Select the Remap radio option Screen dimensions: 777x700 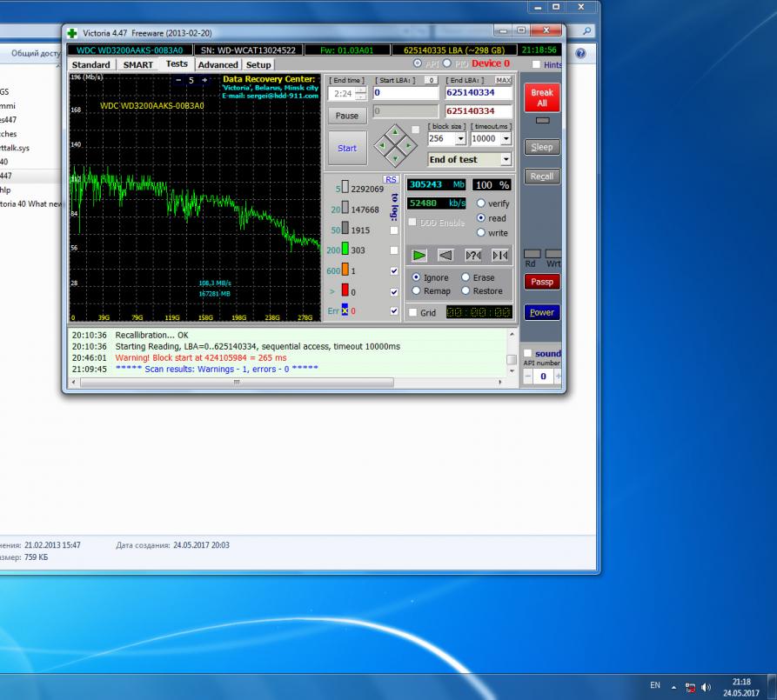tap(416, 290)
